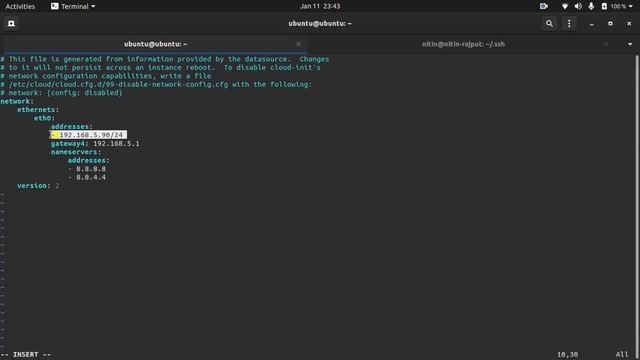Click the highlighted 192.168.5.90/24 address line
The height and width of the screenshot is (360, 640).
pos(88,135)
